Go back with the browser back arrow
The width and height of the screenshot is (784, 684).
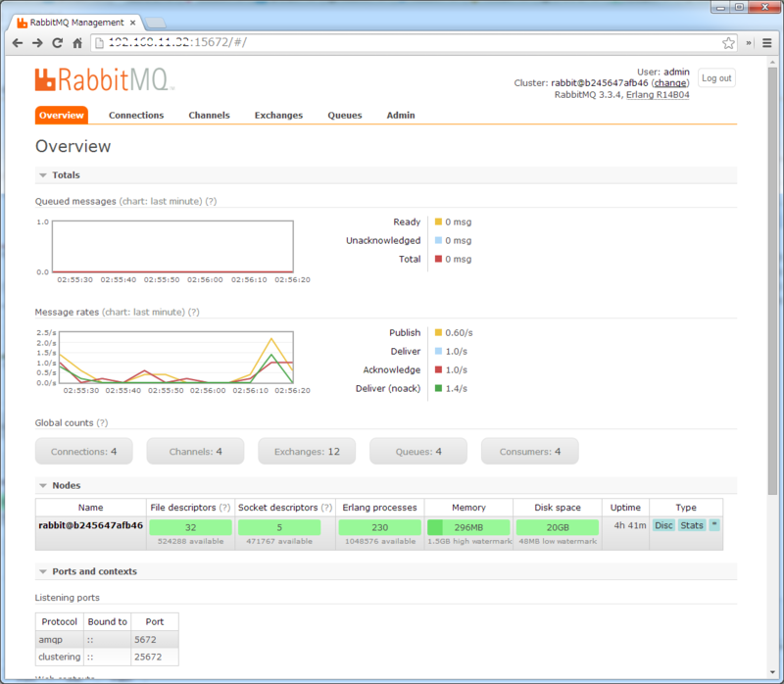pos(18,43)
